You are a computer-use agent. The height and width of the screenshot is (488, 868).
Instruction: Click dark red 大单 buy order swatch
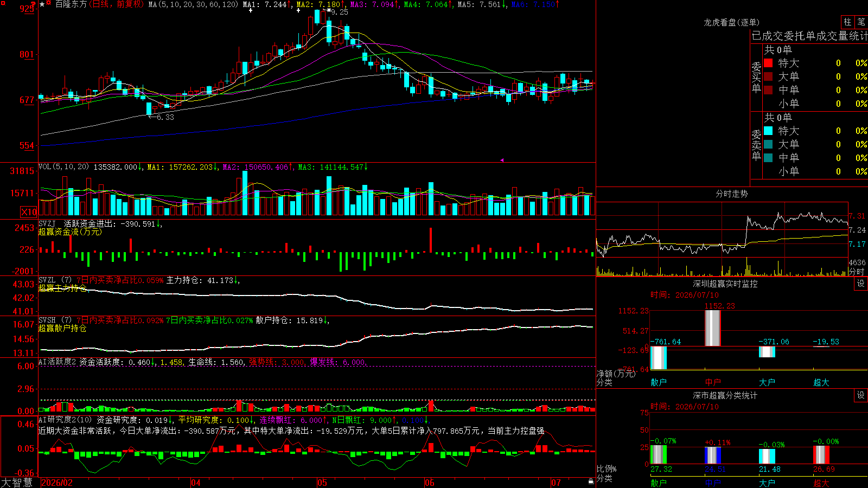[x=768, y=76]
